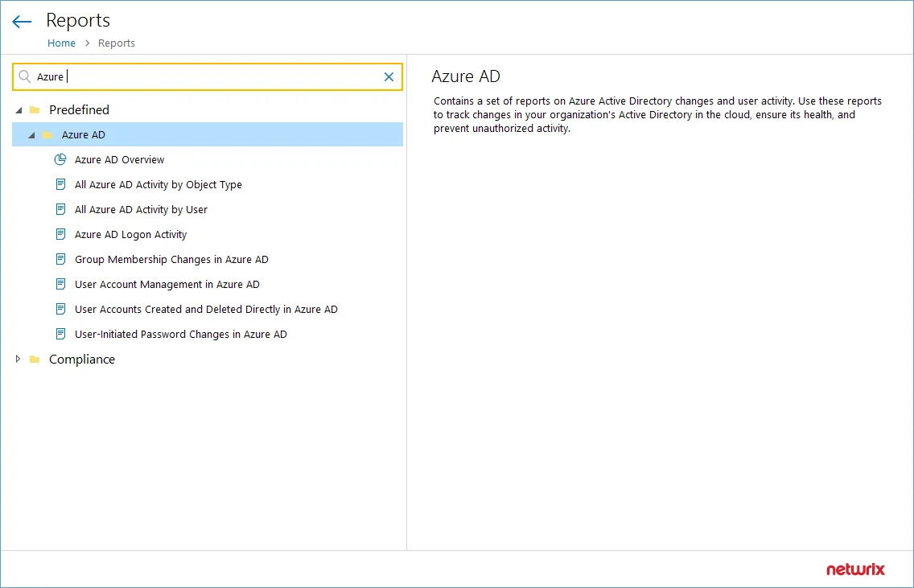Select All Azure AD Activity by Object Type
Viewport: 914px width, 588px height.
click(158, 185)
